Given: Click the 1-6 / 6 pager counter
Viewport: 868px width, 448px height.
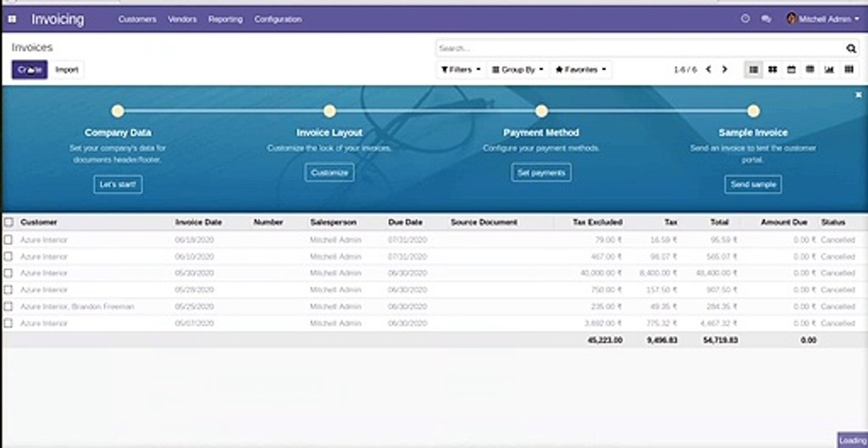Looking at the screenshot, I should (685, 70).
